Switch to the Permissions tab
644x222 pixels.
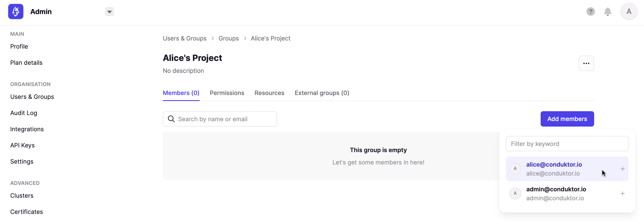[227, 93]
